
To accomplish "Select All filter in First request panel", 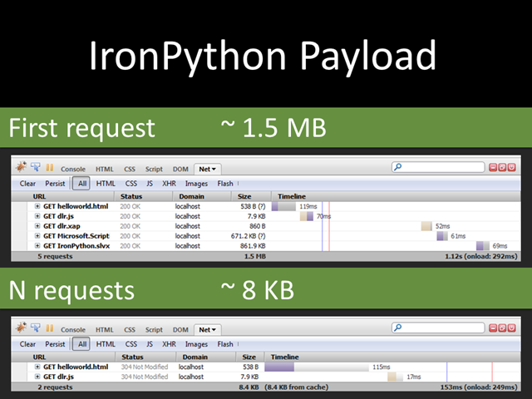I will coord(81,184).
